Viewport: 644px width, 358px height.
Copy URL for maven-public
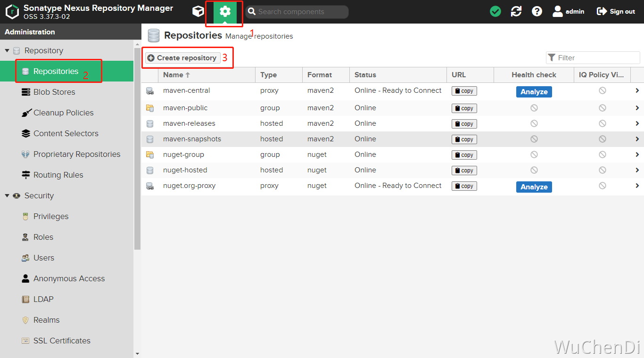[464, 108]
